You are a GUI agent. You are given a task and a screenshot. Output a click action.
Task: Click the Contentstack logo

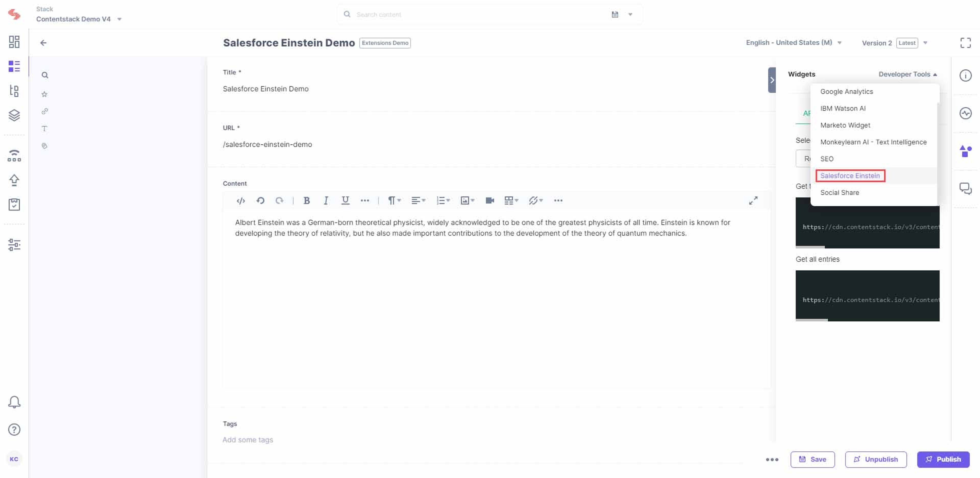[x=14, y=14]
